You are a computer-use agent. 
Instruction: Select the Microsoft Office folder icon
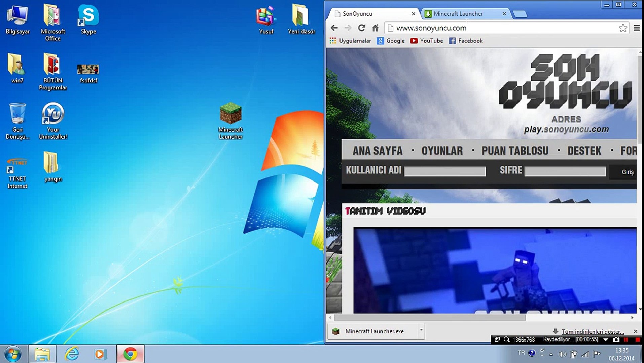53,22
